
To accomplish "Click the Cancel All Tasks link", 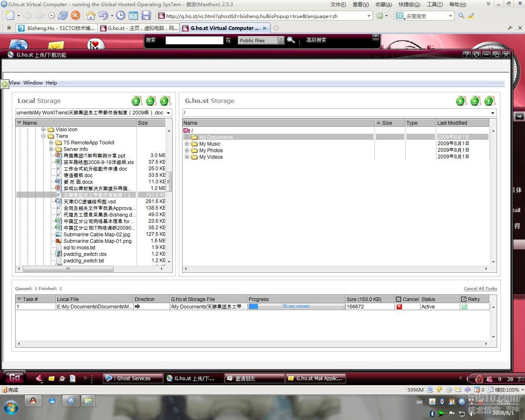I will [x=480, y=289].
